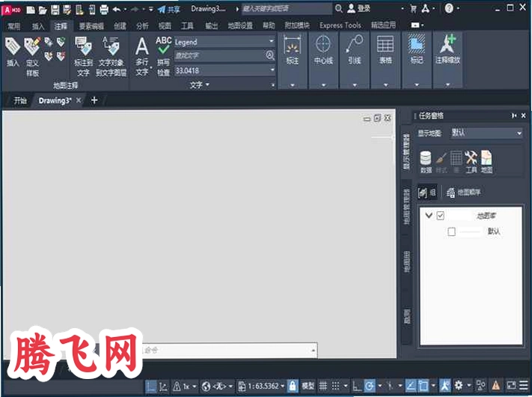Open the workspace gear settings icon

point(459,385)
